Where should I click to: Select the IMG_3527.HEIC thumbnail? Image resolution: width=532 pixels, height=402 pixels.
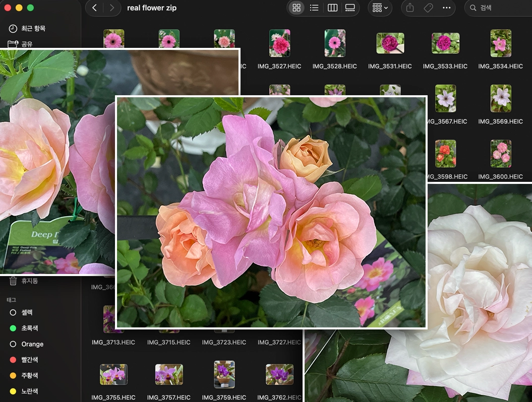[279, 43]
